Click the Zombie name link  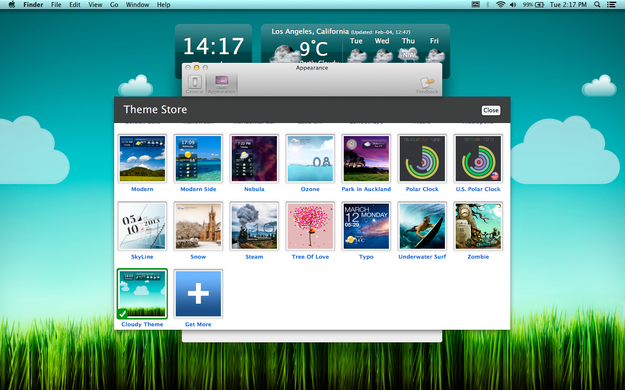pyautogui.click(x=478, y=257)
